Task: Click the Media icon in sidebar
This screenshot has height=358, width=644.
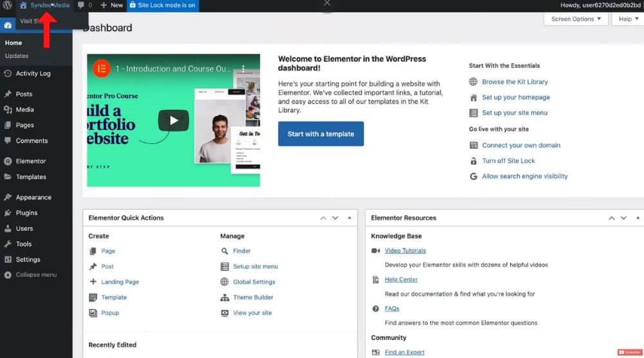Action: coord(8,109)
